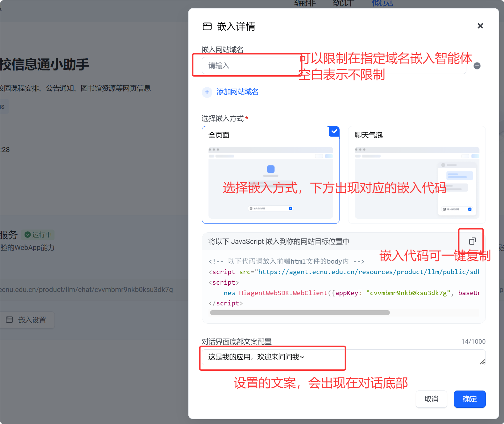This screenshot has width=504, height=424.
Task: Switch to the 统计 tab at top
Action: coord(343,4)
